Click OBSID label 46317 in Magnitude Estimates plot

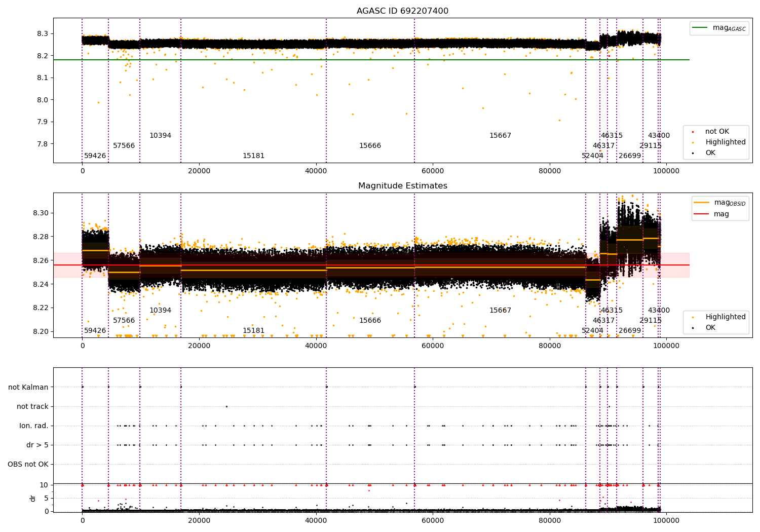(x=604, y=321)
